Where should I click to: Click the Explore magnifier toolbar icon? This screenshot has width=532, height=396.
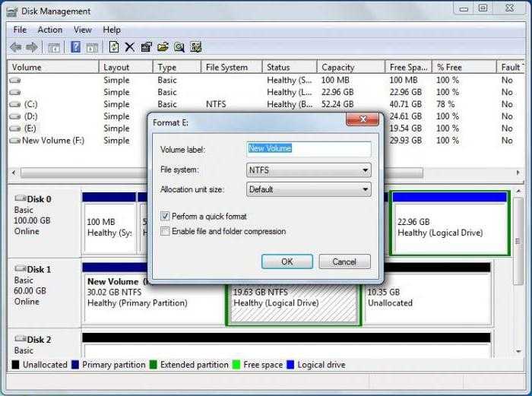pyautogui.click(x=179, y=47)
